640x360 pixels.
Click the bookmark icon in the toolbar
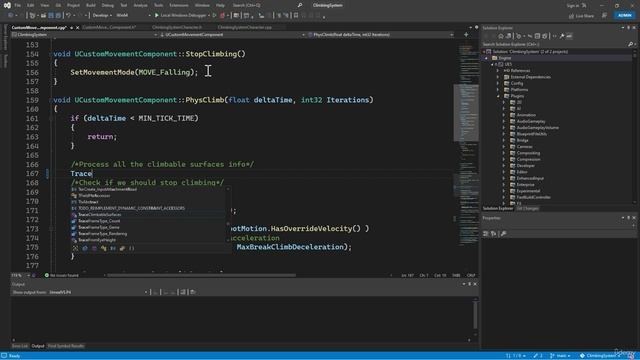(296, 16)
